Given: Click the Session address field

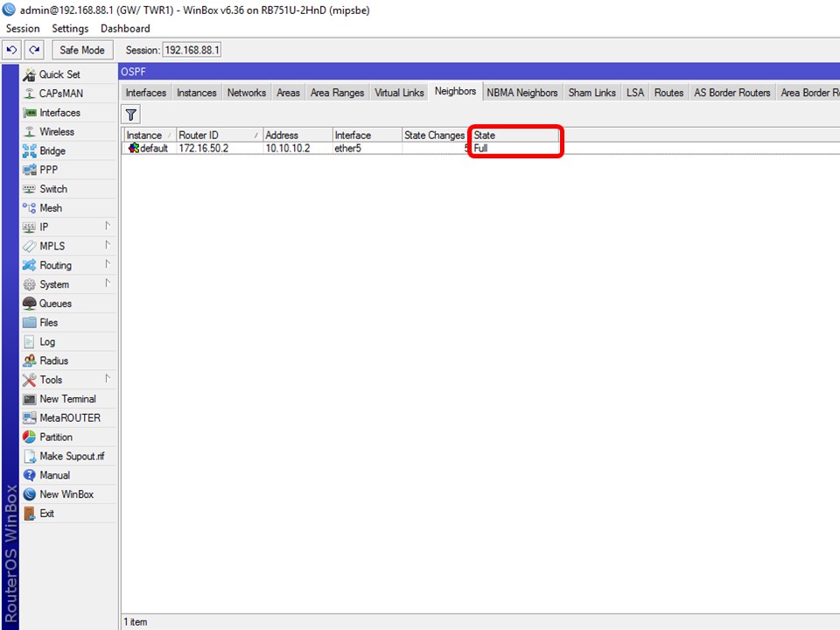Looking at the screenshot, I should [192, 50].
